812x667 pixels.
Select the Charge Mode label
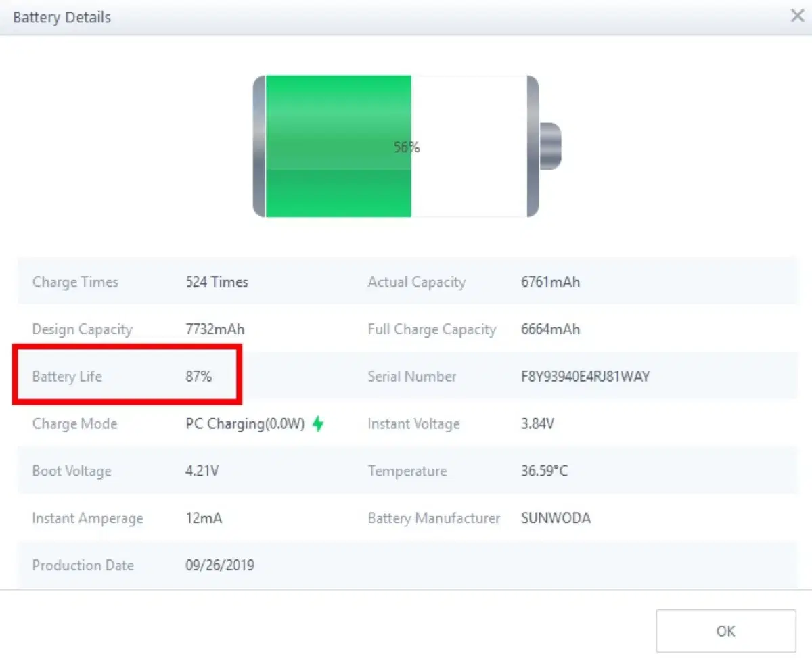[x=74, y=424]
